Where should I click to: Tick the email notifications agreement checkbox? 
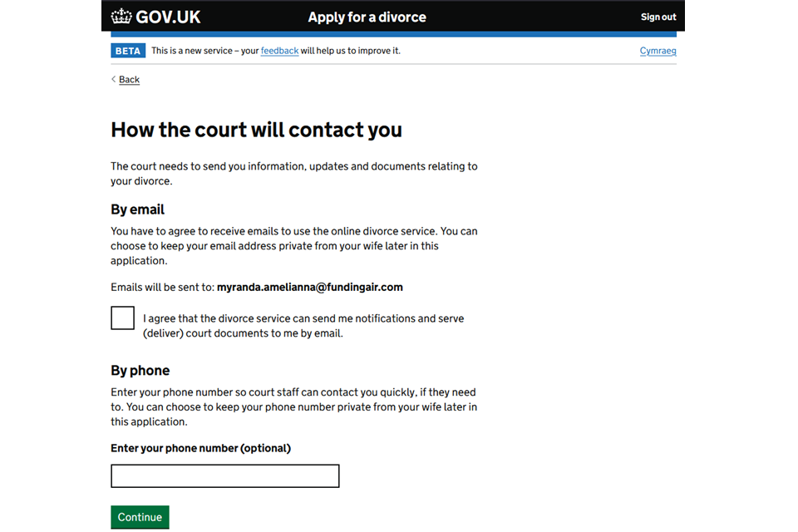123,318
